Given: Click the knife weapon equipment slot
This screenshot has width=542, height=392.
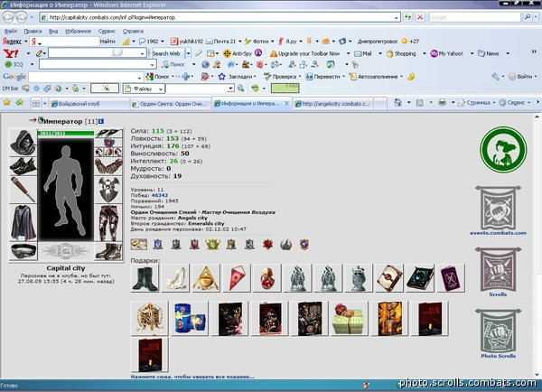Looking at the screenshot, I should click(x=23, y=190).
